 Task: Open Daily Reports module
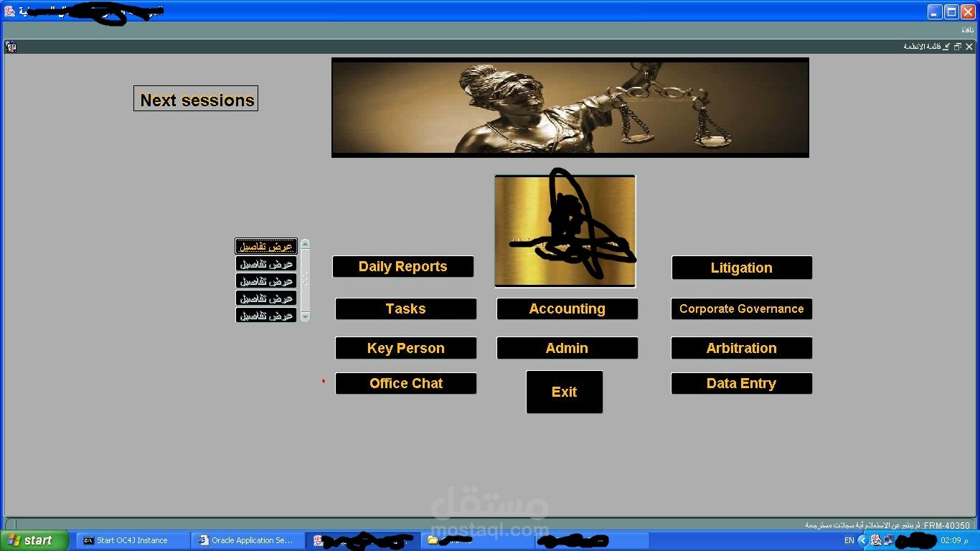pyautogui.click(x=402, y=267)
